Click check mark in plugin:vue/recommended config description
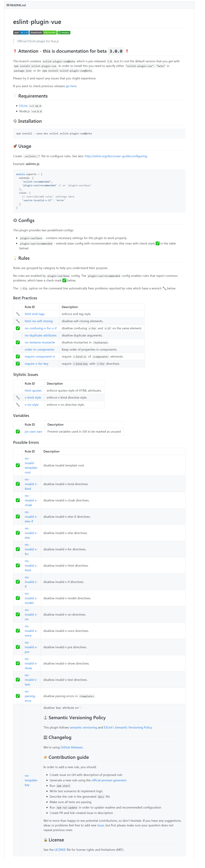The width and height of the screenshot is (205, 868). 157,244
